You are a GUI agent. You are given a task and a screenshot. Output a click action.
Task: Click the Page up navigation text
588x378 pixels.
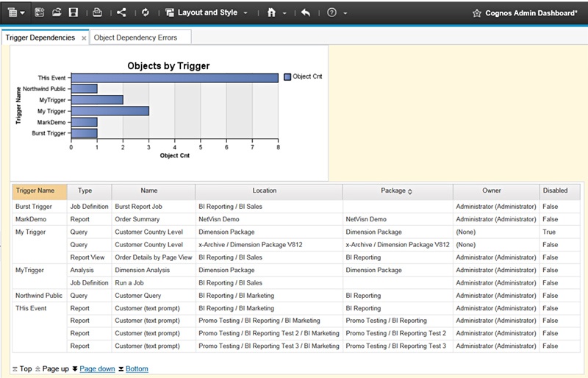pyautogui.click(x=56, y=368)
